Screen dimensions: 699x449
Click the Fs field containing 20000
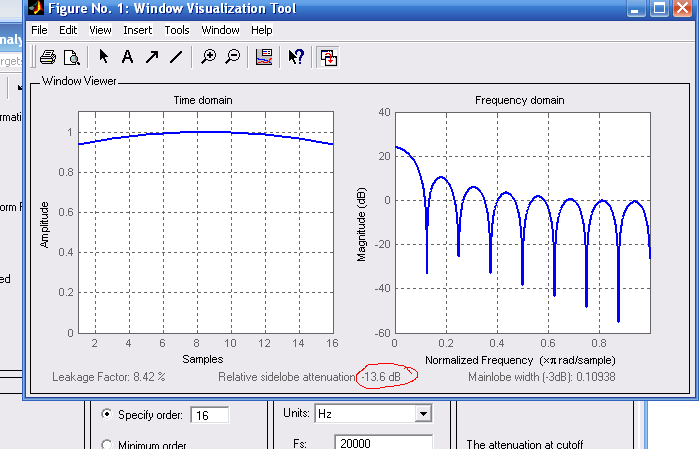point(383,442)
